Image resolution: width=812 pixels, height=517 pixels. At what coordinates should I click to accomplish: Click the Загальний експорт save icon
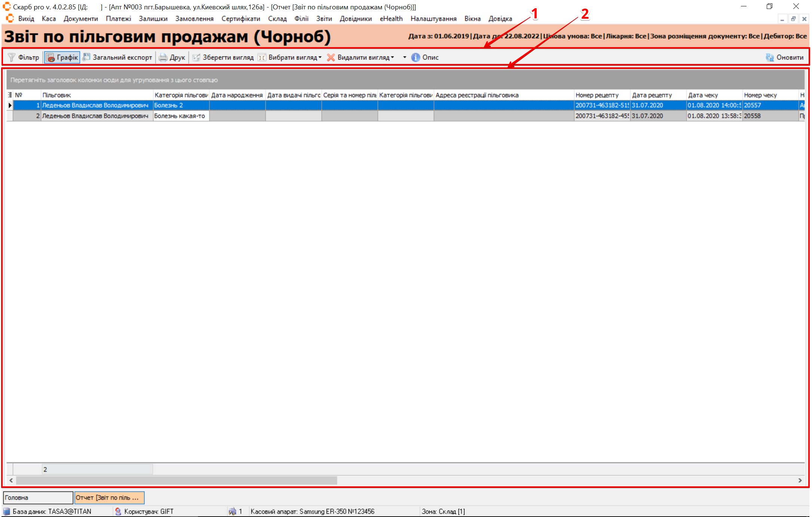(86, 57)
